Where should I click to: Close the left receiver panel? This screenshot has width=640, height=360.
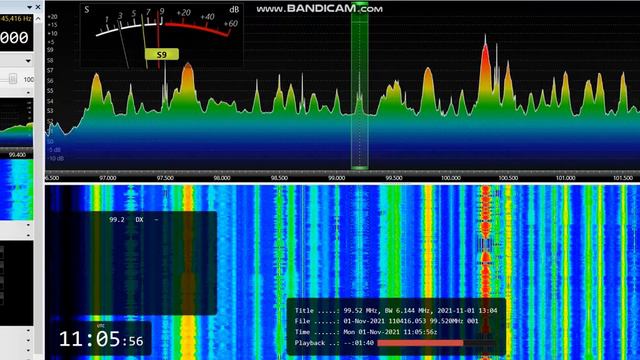pyautogui.click(x=38, y=7)
